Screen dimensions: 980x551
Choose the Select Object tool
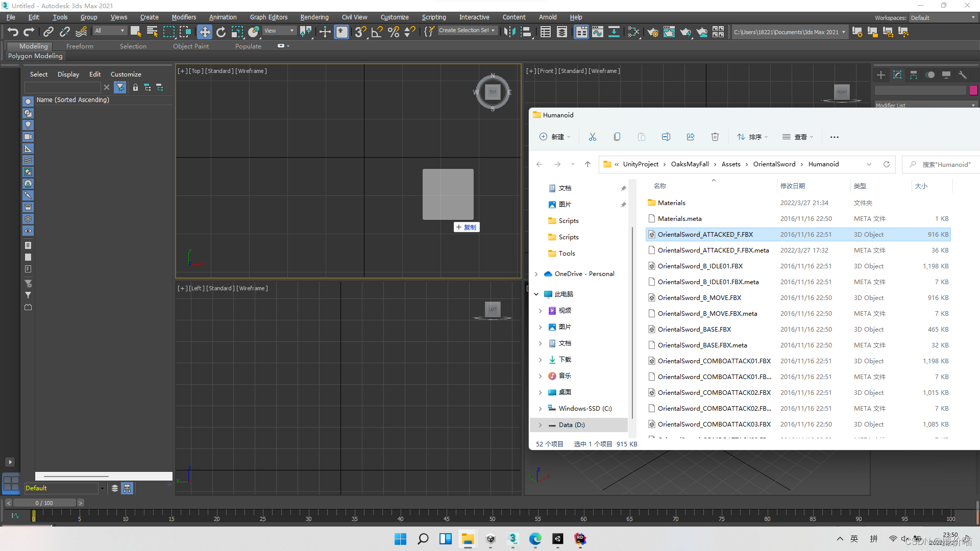[135, 32]
